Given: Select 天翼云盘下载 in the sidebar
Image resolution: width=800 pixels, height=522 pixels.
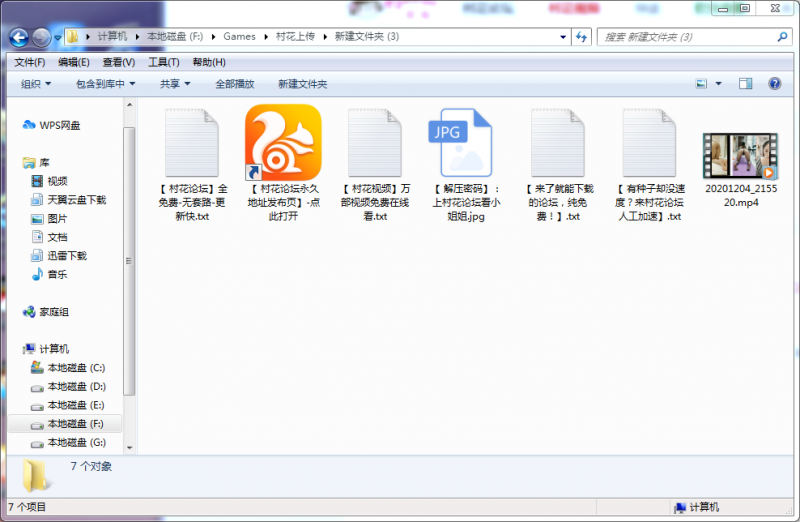Looking at the screenshot, I should [x=76, y=200].
